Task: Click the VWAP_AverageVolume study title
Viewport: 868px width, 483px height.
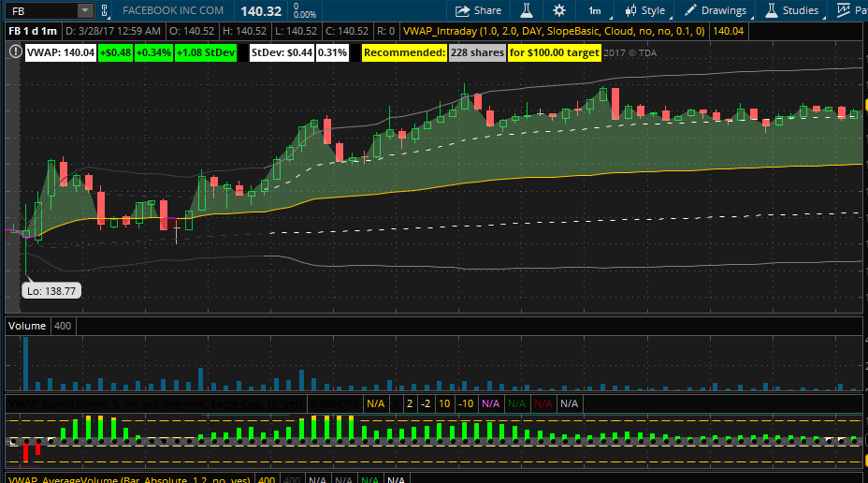Action: 129,478
